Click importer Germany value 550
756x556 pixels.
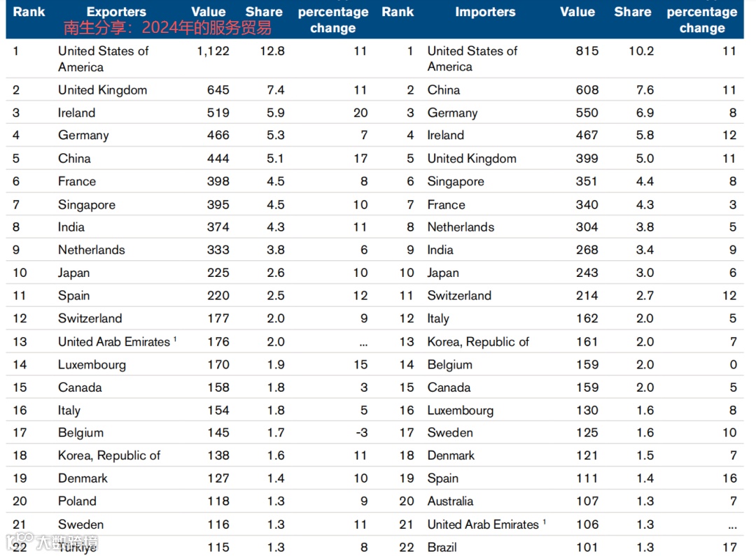click(x=587, y=113)
